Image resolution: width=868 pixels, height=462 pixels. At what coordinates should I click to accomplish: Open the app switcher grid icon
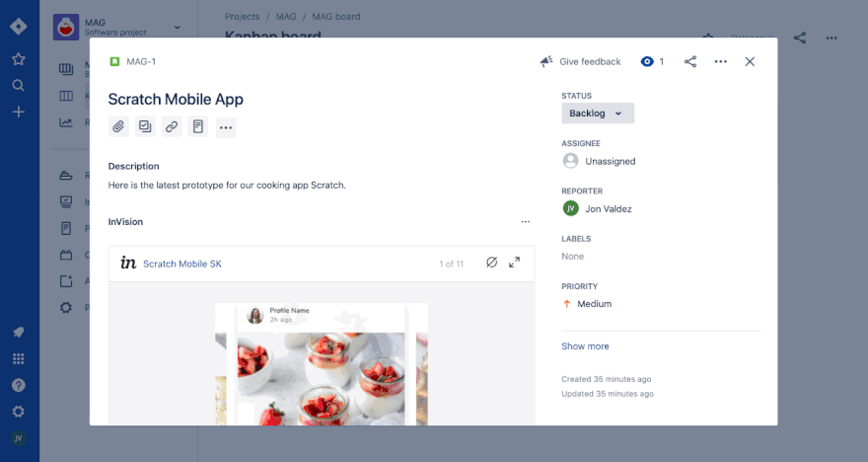pyautogui.click(x=19, y=359)
